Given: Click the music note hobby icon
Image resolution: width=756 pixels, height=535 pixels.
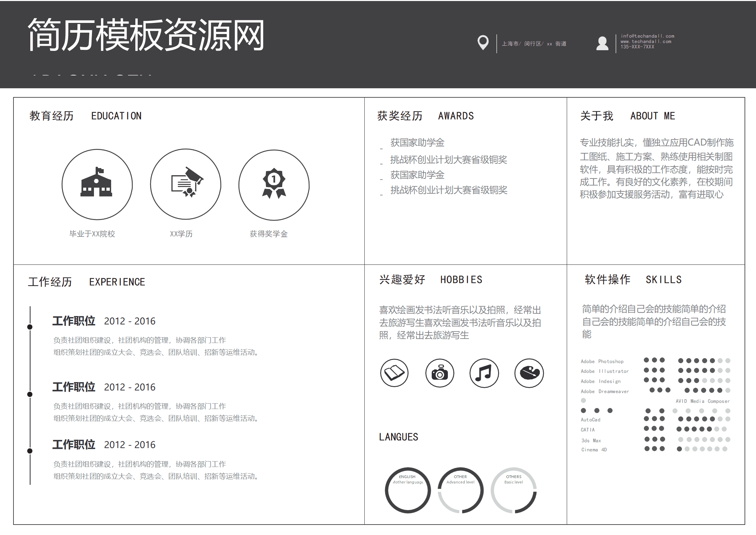Looking at the screenshot, I should coord(484,373).
